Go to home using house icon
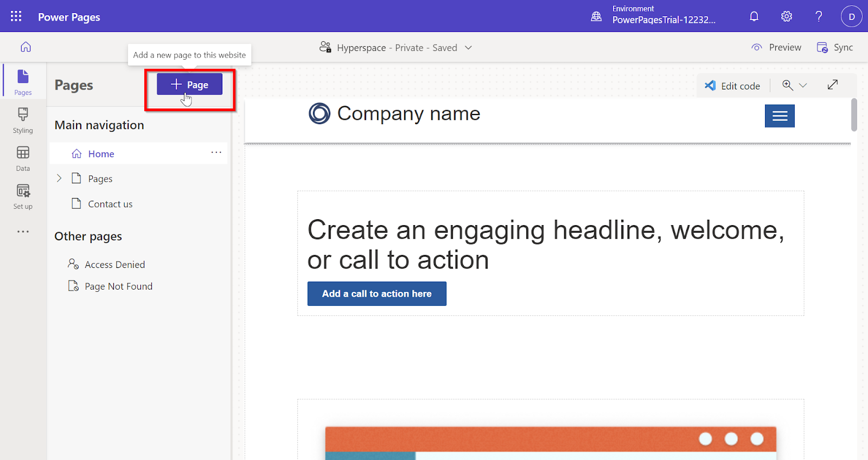Viewport: 868px width, 460px height. tap(25, 47)
